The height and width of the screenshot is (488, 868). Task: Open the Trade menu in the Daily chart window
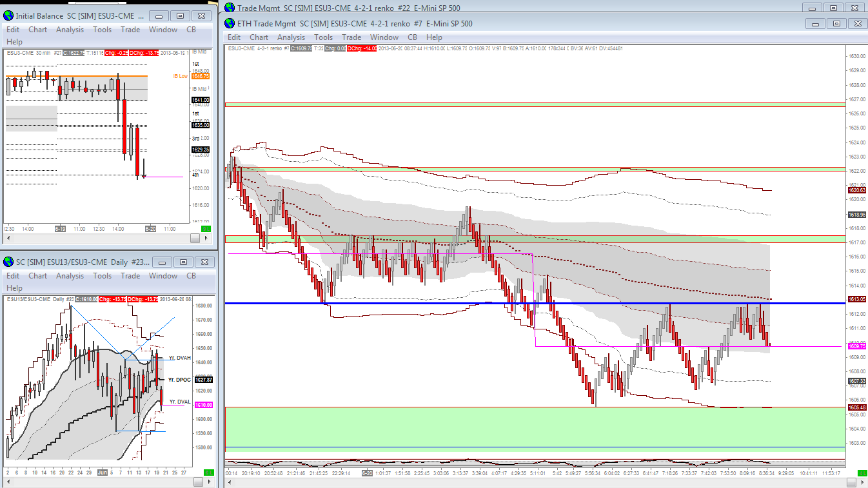130,276
